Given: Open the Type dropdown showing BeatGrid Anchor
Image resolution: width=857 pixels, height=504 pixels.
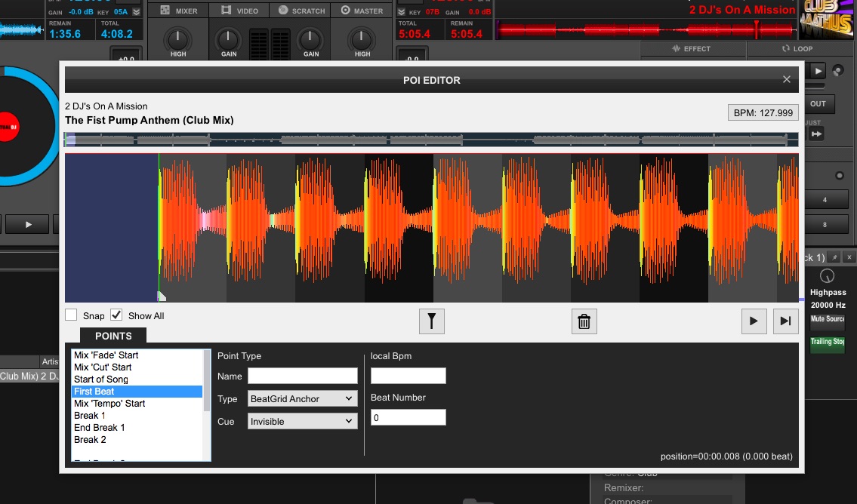Looking at the screenshot, I should (302, 398).
